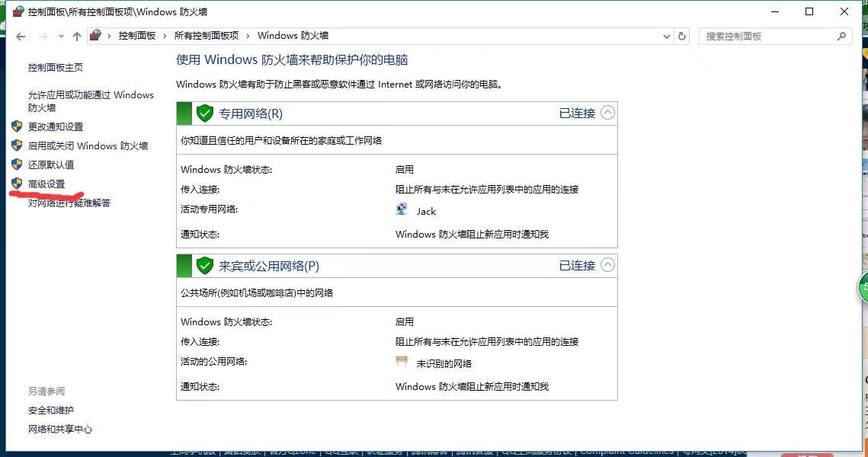Click the search magnifier icon

tap(841, 37)
